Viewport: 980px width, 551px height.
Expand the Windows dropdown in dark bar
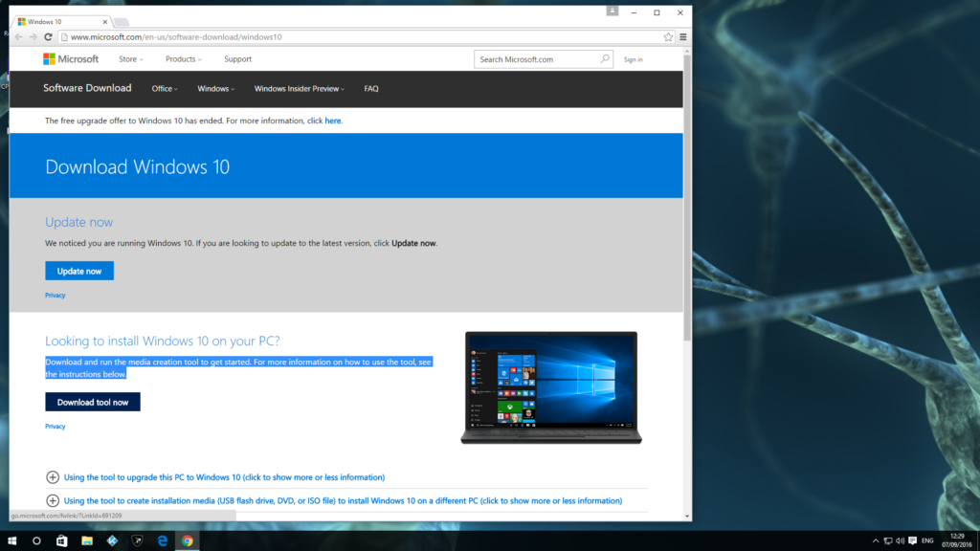pos(215,89)
